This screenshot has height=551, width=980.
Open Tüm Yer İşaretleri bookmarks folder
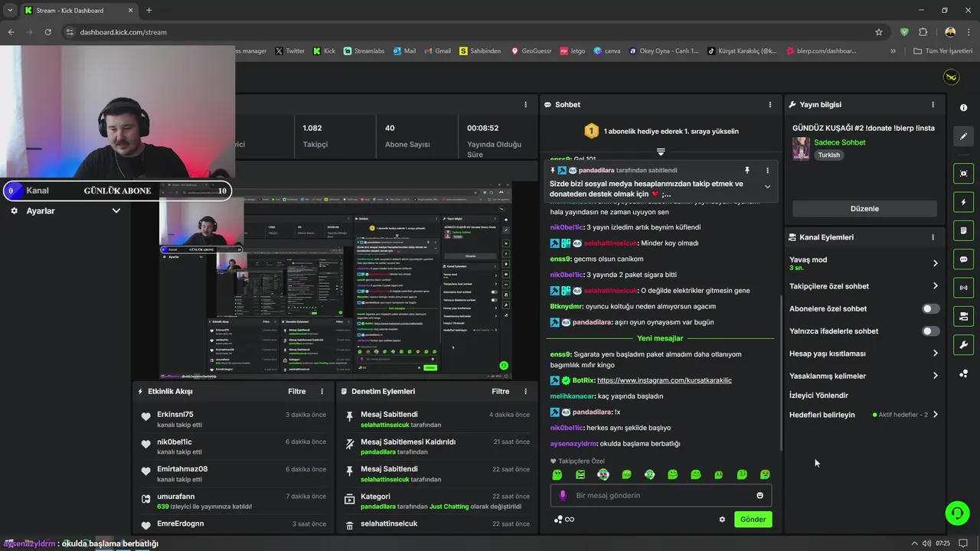[943, 51]
